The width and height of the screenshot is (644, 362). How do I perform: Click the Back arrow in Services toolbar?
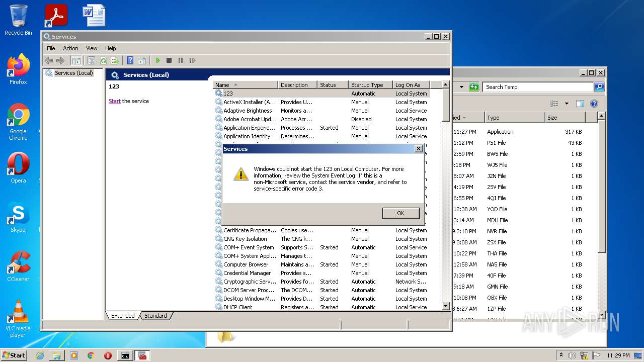coord(49,60)
